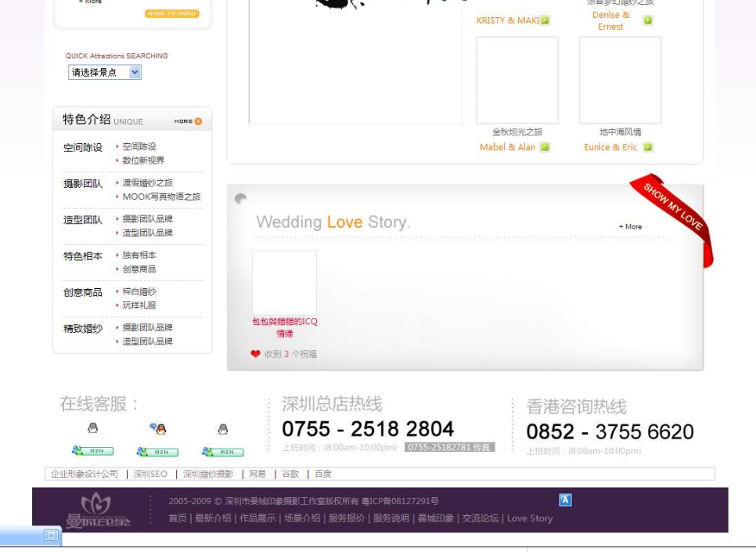Open the 企业形象设计公司 friend link

click(x=85, y=474)
